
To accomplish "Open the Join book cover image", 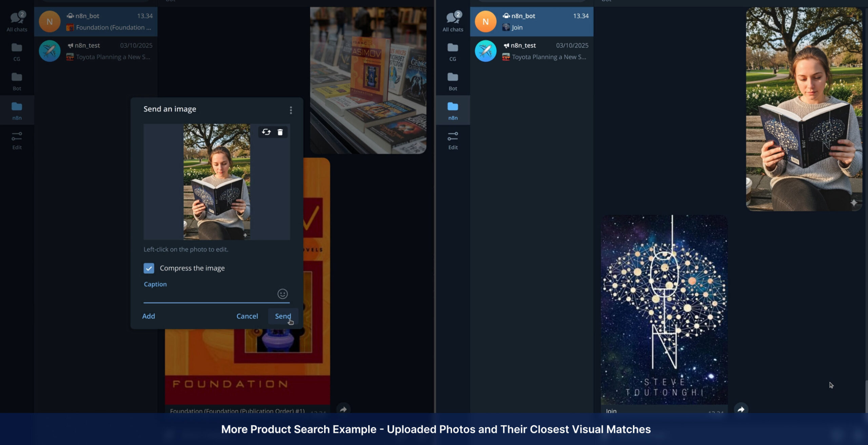I will pyautogui.click(x=664, y=309).
